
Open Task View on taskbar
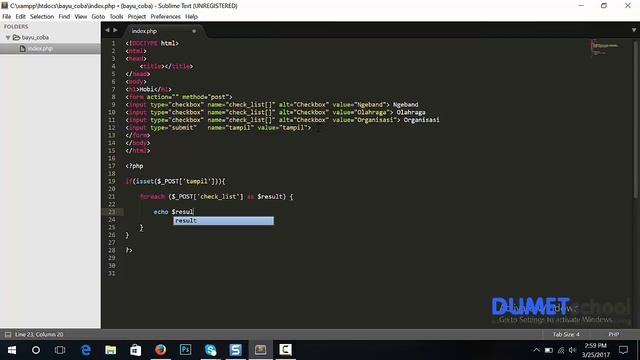pos(60,350)
